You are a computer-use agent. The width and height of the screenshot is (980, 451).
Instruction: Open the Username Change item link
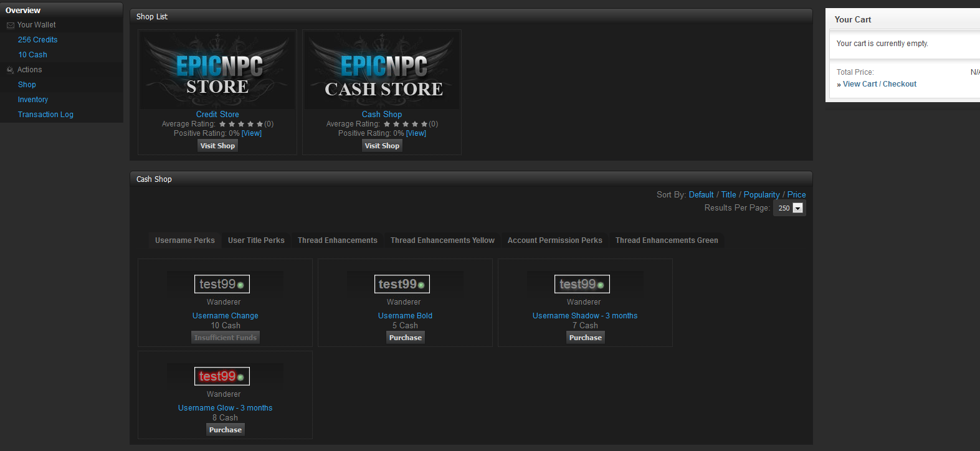click(225, 316)
